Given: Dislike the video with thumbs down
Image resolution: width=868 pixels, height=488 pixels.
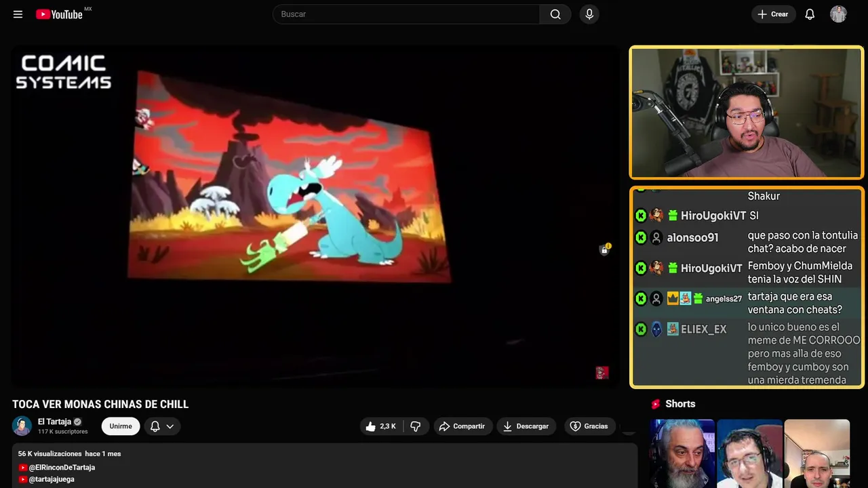Looking at the screenshot, I should (x=416, y=426).
